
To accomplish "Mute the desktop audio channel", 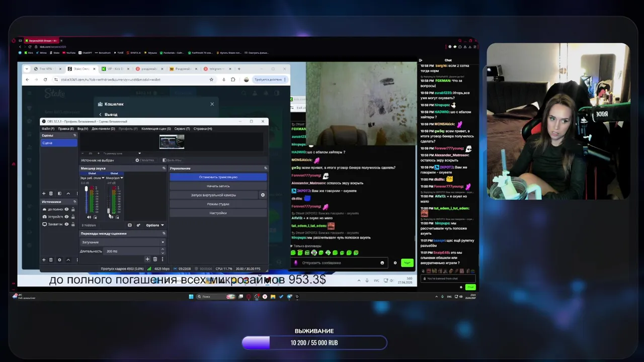I will (x=89, y=217).
